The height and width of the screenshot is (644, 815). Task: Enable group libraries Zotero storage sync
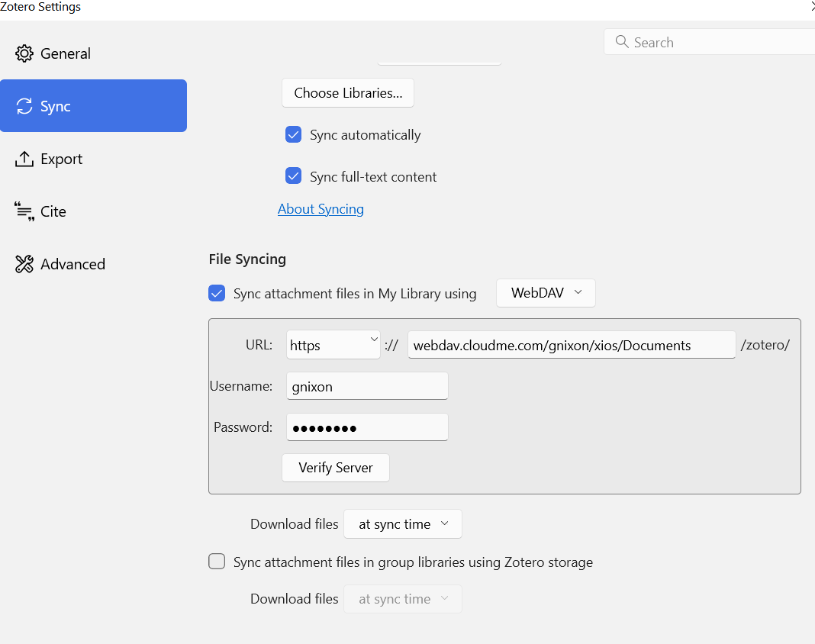pos(217,562)
